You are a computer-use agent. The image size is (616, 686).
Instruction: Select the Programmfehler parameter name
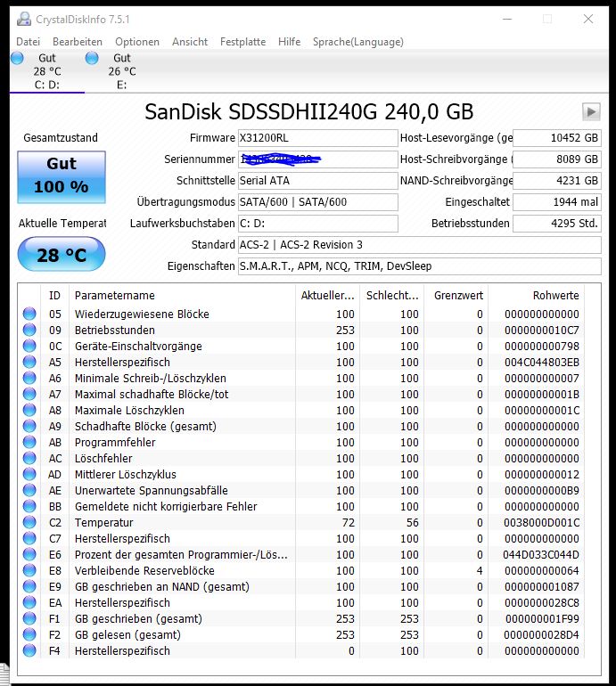[x=115, y=442]
